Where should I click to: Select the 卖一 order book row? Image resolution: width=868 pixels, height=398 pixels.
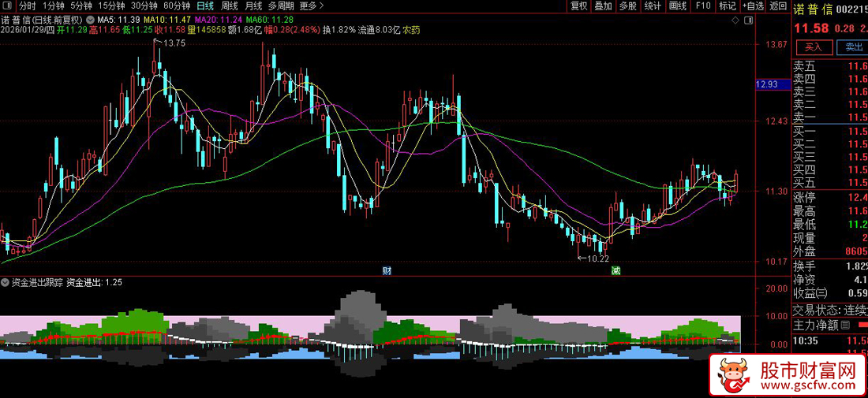pos(830,117)
